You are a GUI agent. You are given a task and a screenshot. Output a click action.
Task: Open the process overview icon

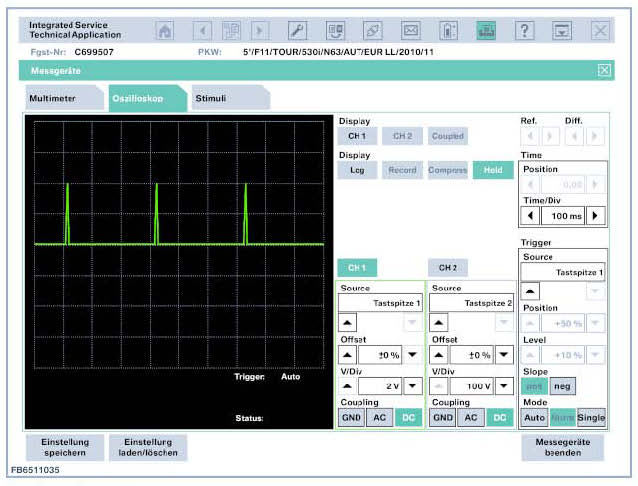click(231, 31)
